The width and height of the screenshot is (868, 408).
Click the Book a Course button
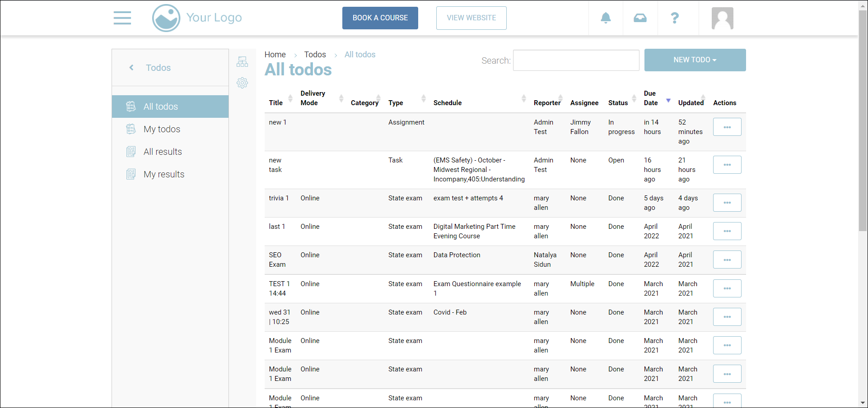(x=380, y=18)
